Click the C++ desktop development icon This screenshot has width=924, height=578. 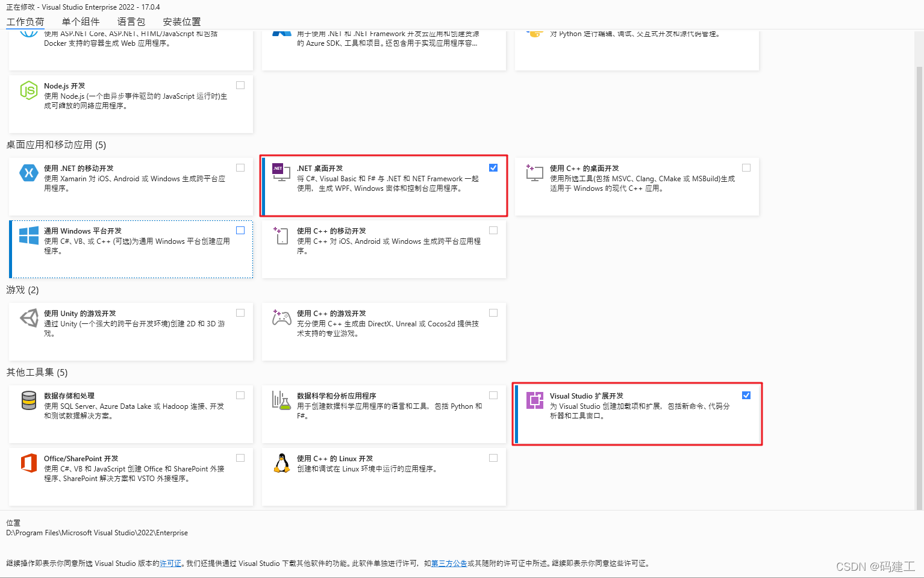[x=534, y=173]
